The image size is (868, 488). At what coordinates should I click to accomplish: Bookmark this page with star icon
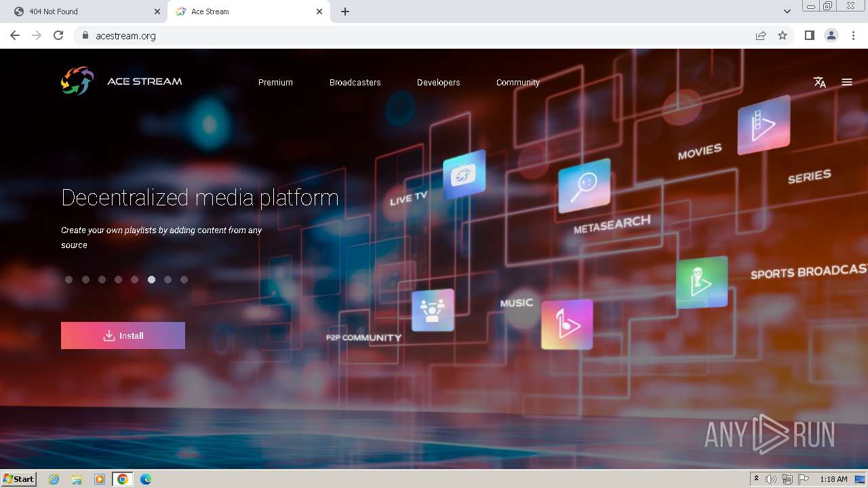point(783,35)
